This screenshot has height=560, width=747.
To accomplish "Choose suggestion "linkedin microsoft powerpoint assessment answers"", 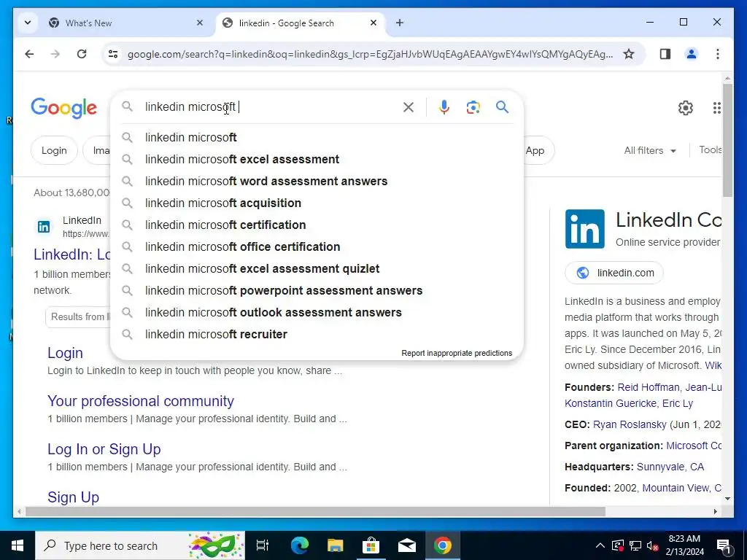I will pos(317,290).
